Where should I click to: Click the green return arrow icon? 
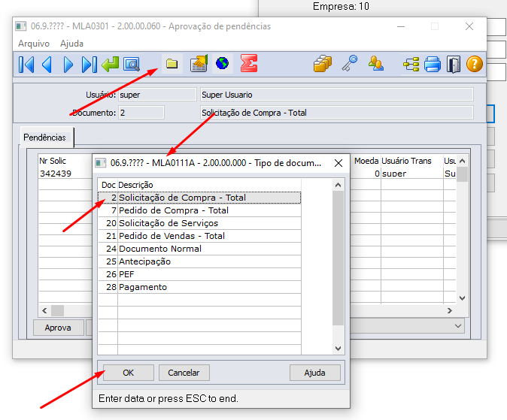pos(111,64)
